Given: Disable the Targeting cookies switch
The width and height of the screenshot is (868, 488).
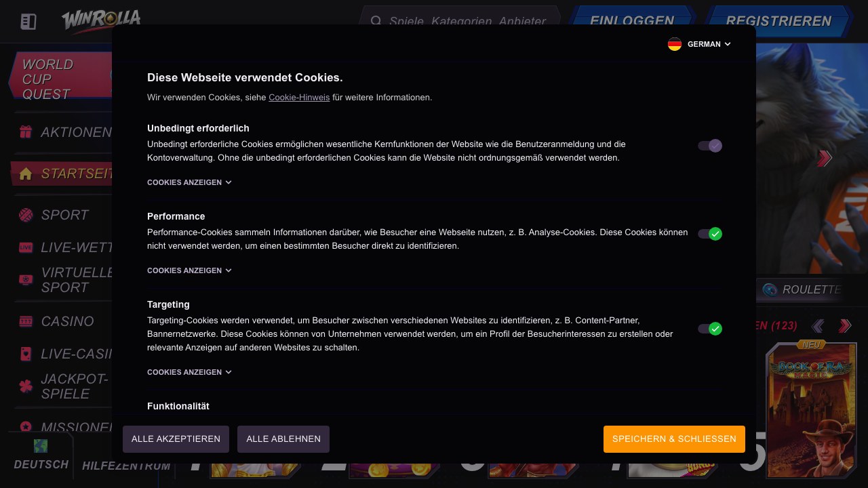Looking at the screenshot, I should pyautogui.click(x=710, y=329).
